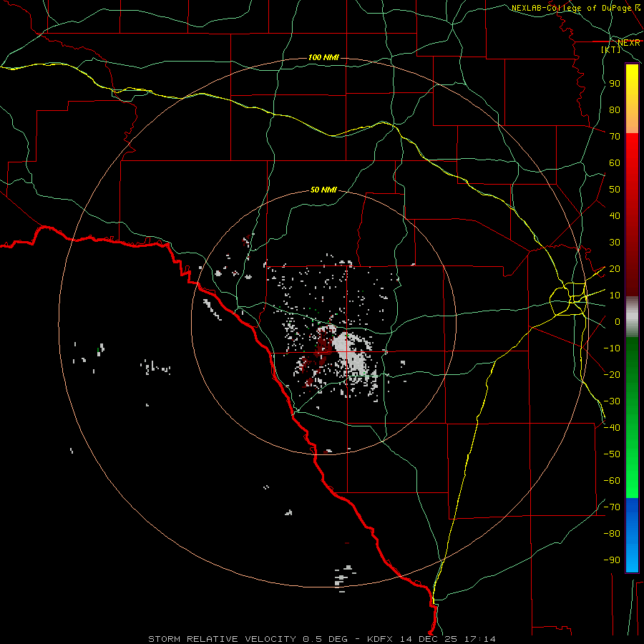
Task: Click the gray echo cluster near the 'KDFX 14 DEC 25' caption
Action: [343, 578]
